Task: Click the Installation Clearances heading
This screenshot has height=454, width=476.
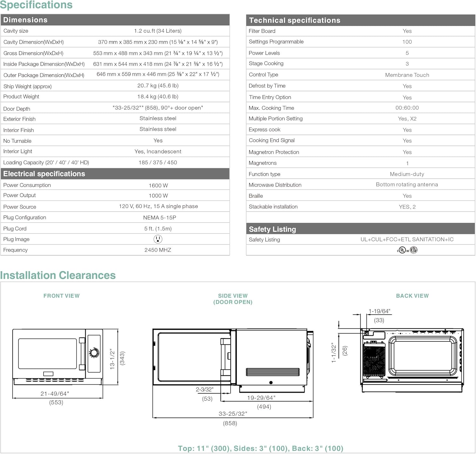Action: click(x=58, y=275)
